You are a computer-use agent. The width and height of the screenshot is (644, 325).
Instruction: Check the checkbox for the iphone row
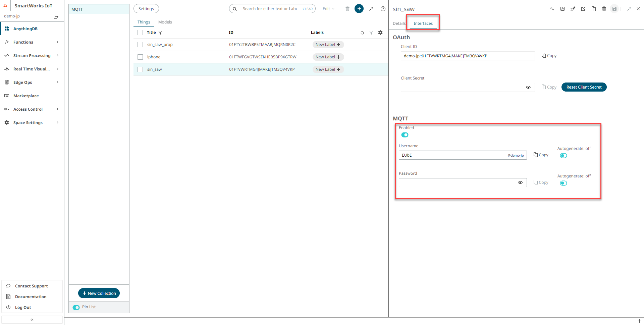pos(140,57)
